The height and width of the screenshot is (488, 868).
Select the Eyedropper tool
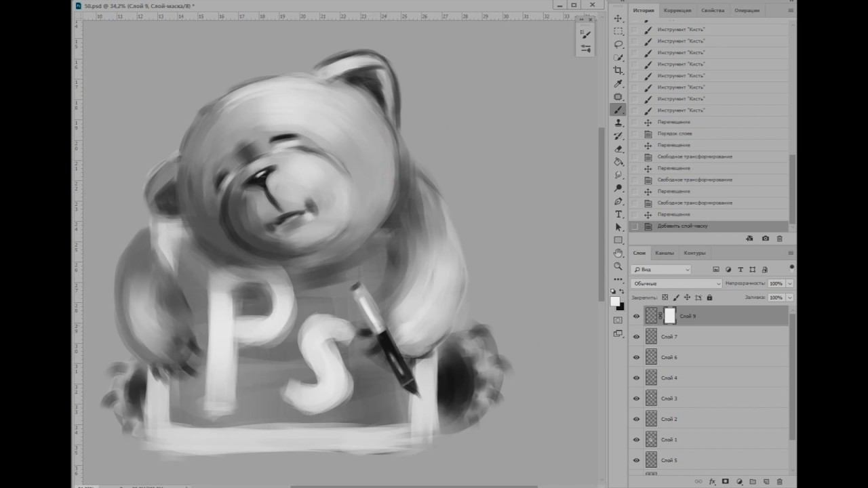pyautogui.click(x=618, y=83)
